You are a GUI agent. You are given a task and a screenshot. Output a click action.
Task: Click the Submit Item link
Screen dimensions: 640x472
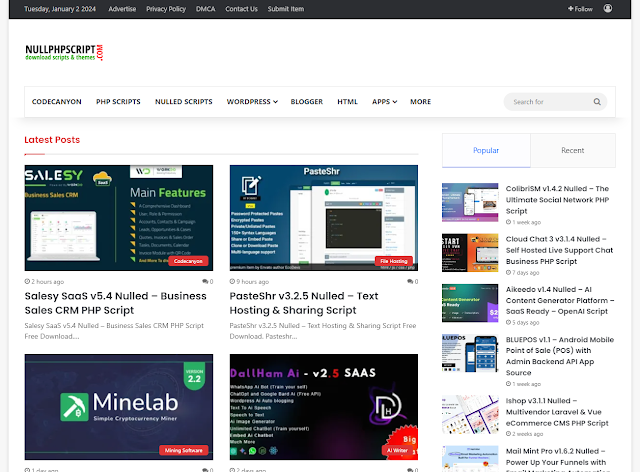tap(286, 9)
